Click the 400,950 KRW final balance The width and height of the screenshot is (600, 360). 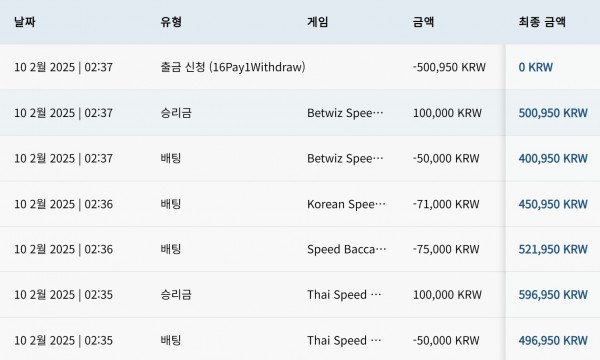(553, 158)
